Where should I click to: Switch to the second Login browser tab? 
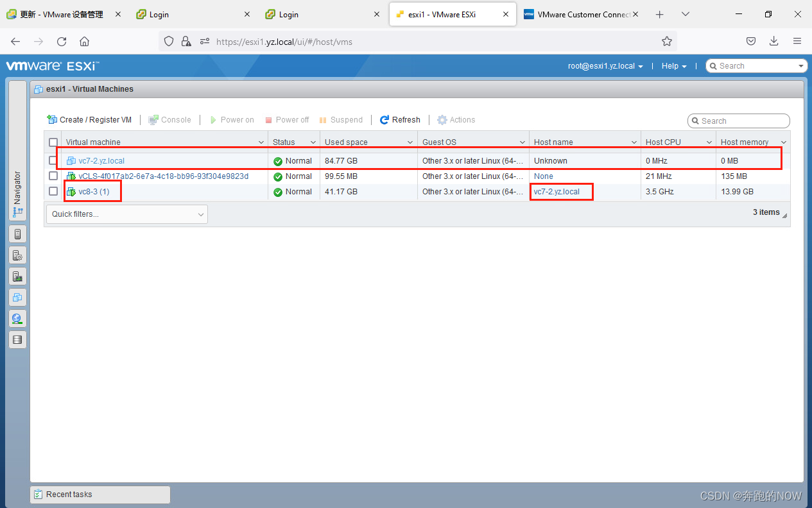click(289, 14)
